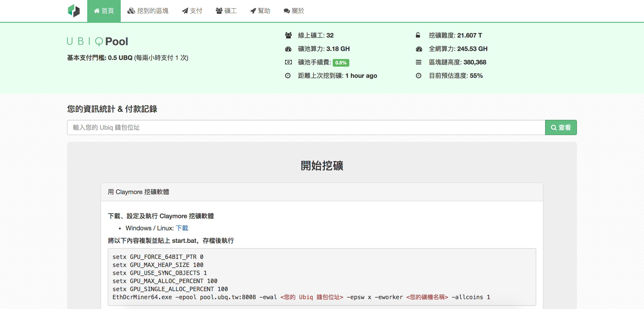Screen dimensions: 644x309
Task: Click the 基本支付門檻: 0.5 UBQ text
Action: (x=100, y=58)
